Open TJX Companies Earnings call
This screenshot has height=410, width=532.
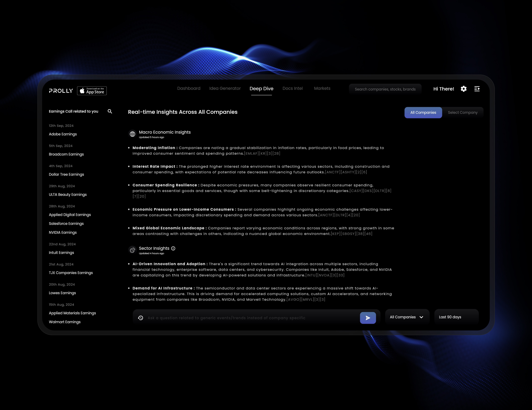[71, 273]
